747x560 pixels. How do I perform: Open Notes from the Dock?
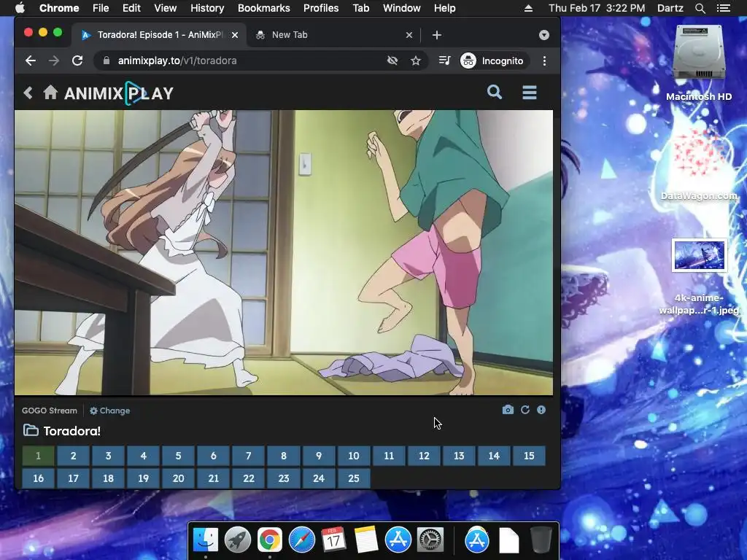click(x=366, y=540)
